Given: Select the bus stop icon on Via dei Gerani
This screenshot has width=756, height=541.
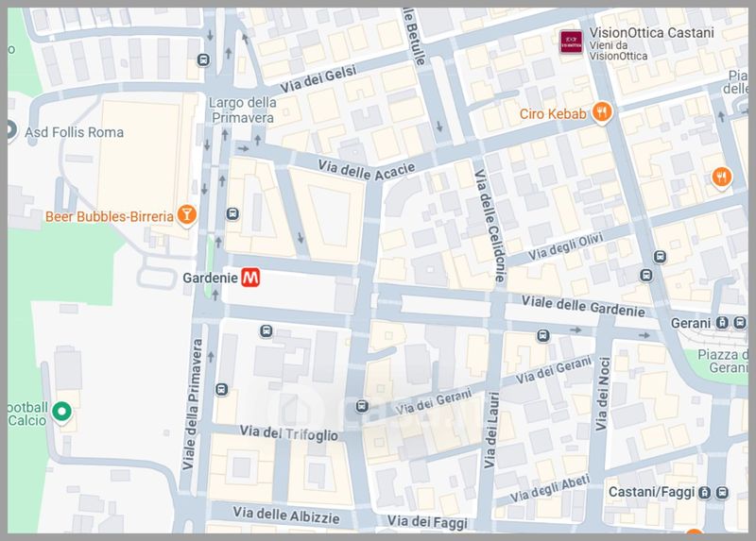Looking at the screenshot, I should click(362, 407).
